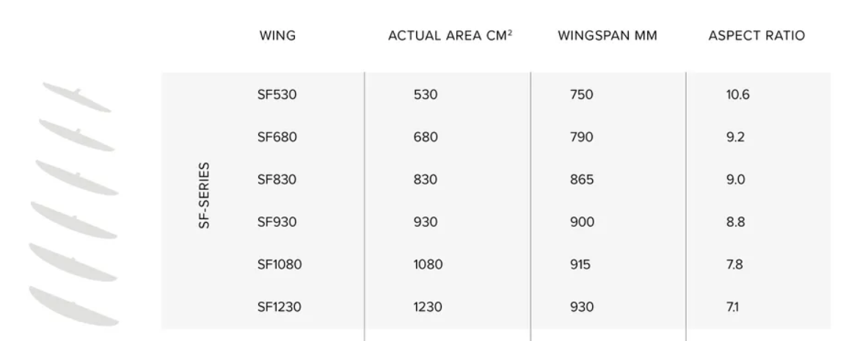Click the SF-SERIES vertical label
Image resolution: width=868 pixels, height=341 pixels.
click(x=204, y=195)
